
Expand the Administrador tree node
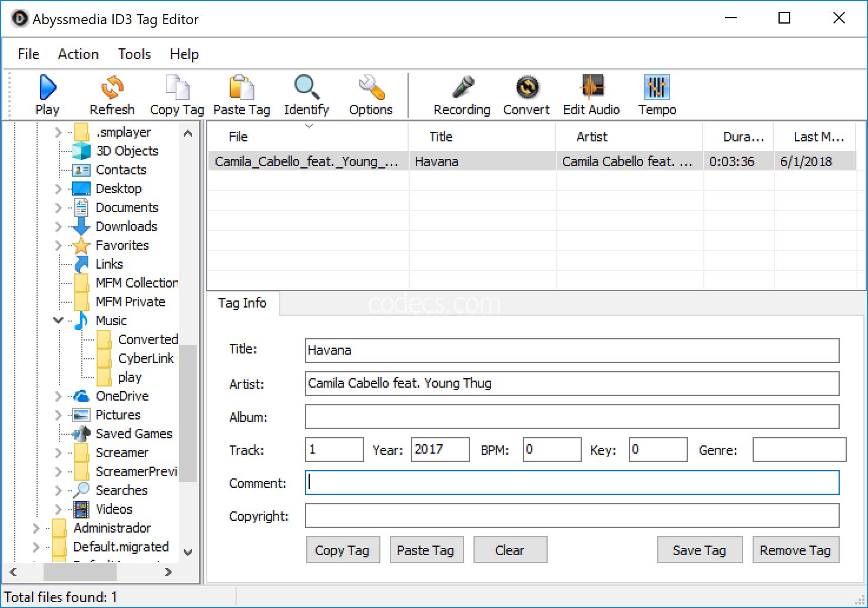click(36, 528)
